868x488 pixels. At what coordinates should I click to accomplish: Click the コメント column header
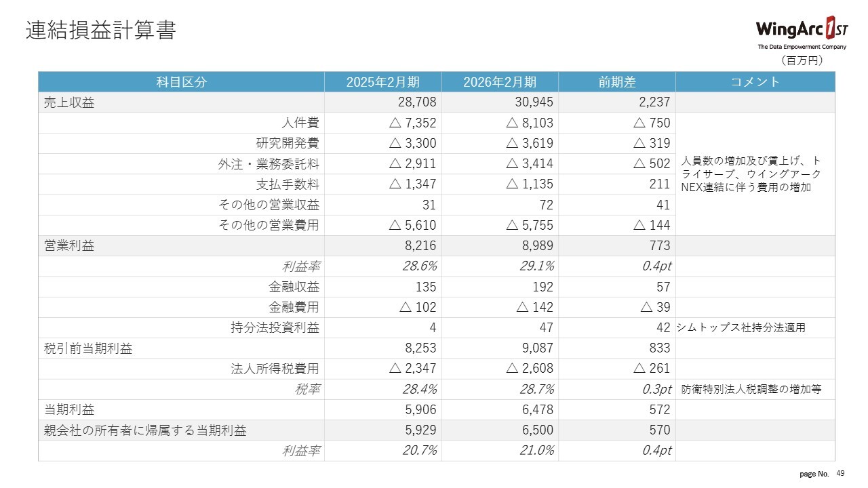[x=755, y=82]
